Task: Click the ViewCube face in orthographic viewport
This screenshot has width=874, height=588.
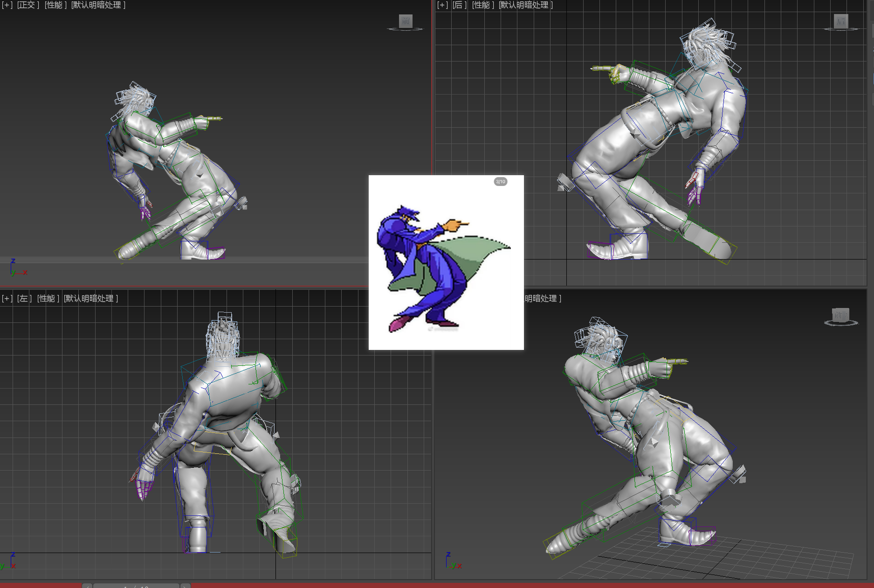Action: [406, 21]
